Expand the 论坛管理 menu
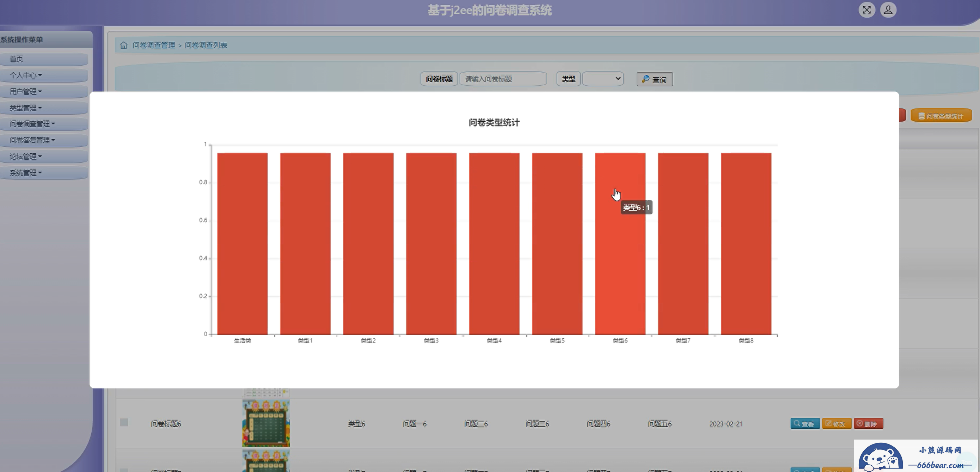Screen dimensions: 980x472 [x=44, y=157]
